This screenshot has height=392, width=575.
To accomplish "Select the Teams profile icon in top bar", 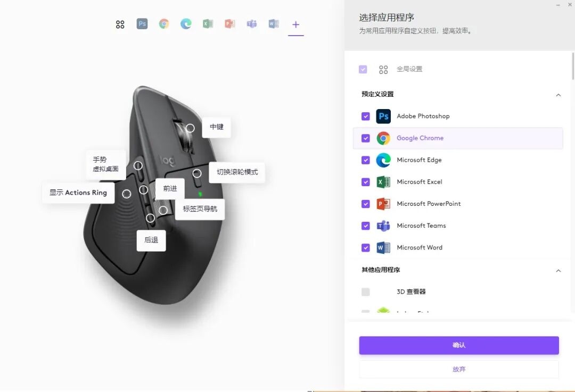I will 252,24.
